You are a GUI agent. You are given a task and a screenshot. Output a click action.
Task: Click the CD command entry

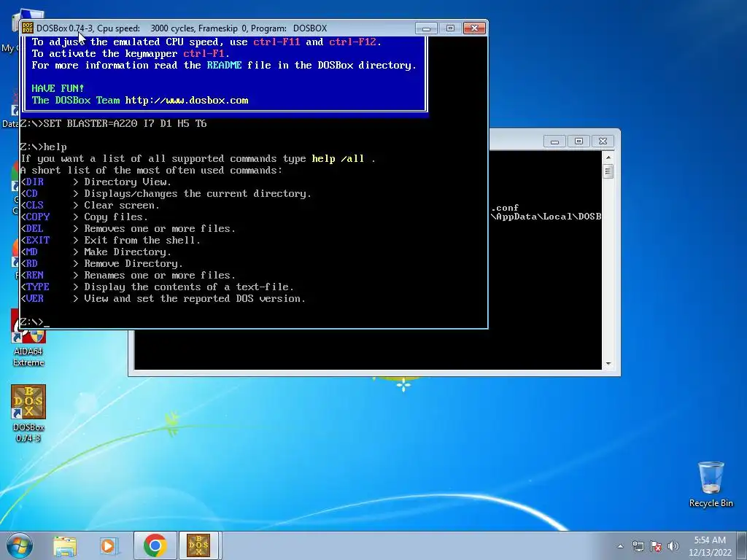pyautogui.click(x=166, y=193)
